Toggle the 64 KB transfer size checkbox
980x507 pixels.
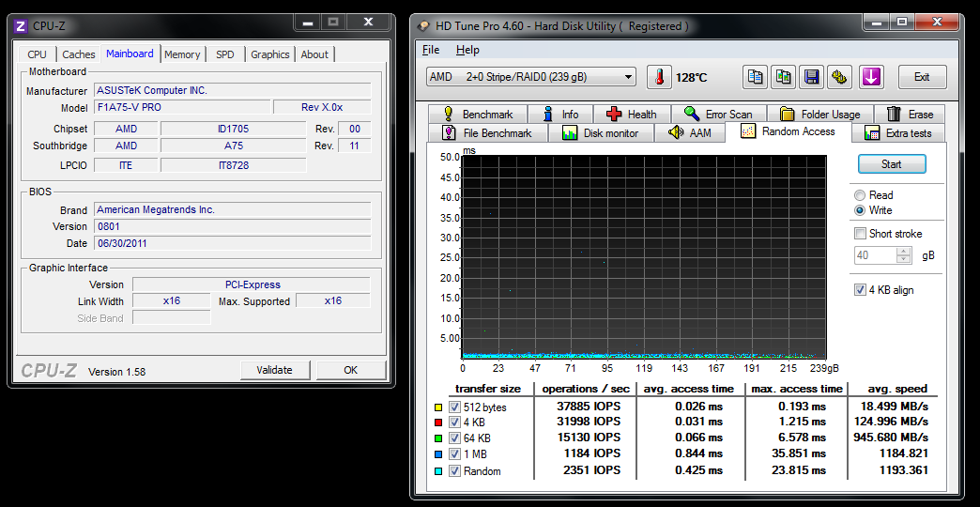pyautogui.click(x=454, y=438)
